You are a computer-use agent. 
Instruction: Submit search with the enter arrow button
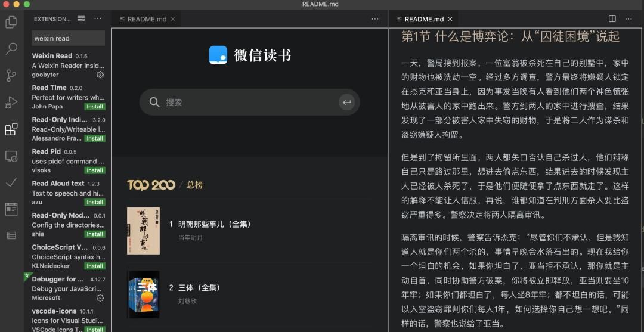click(x=347, y=102)
